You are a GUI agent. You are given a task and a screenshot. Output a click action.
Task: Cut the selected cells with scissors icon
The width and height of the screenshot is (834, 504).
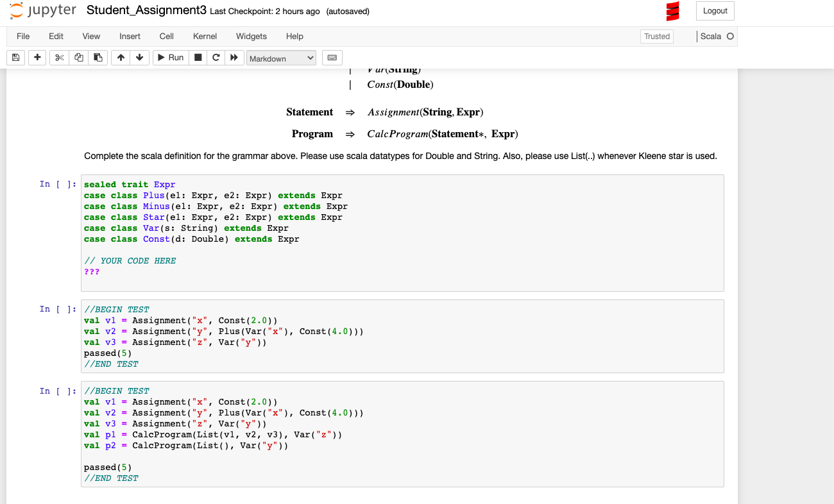(x=58, y=57)
